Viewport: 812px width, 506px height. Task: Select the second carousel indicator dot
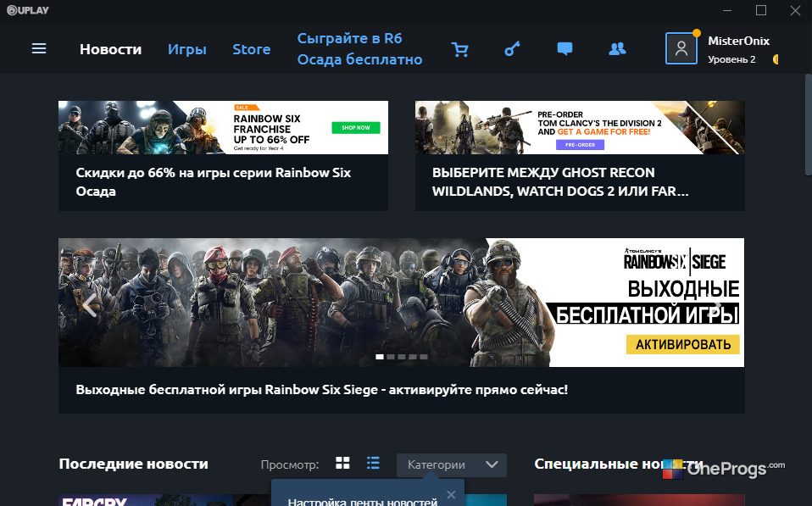(x=391, y=357)
